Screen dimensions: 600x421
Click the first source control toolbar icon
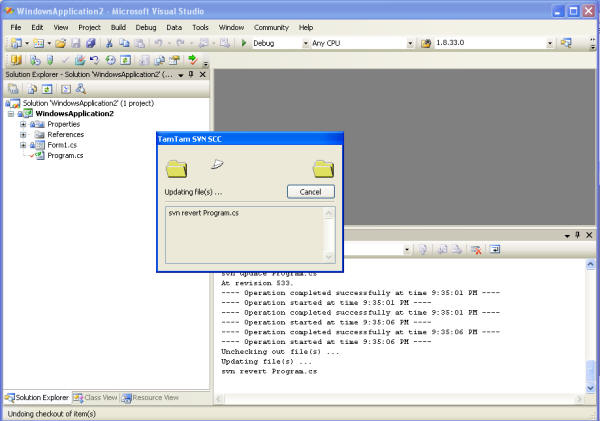click(16, 60)
